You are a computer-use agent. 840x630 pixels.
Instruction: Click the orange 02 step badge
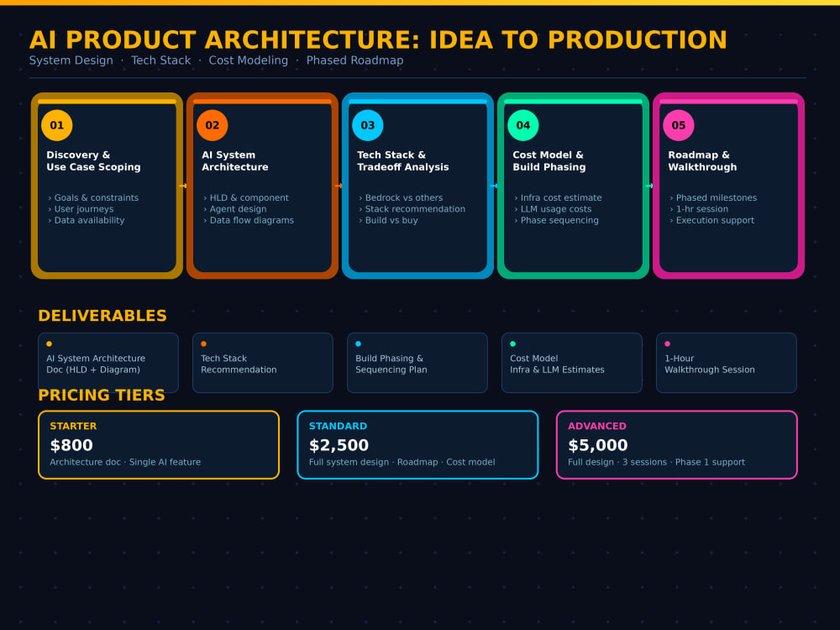click(213, 125)
